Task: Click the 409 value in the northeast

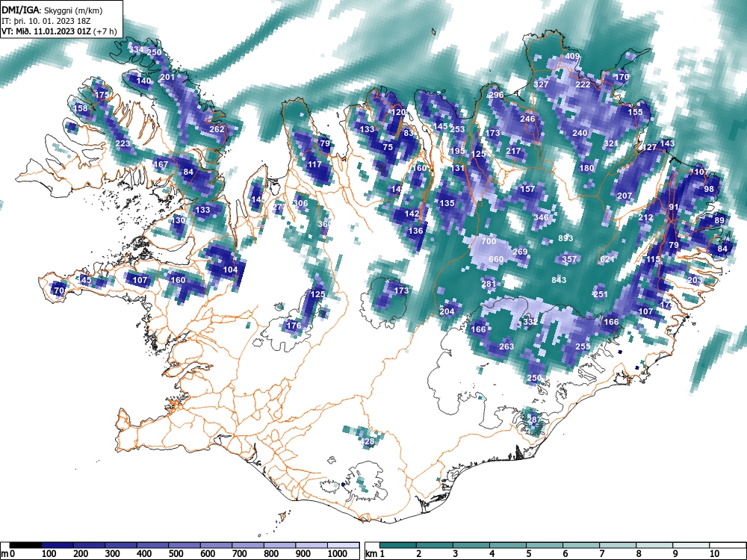Action: 572,56
